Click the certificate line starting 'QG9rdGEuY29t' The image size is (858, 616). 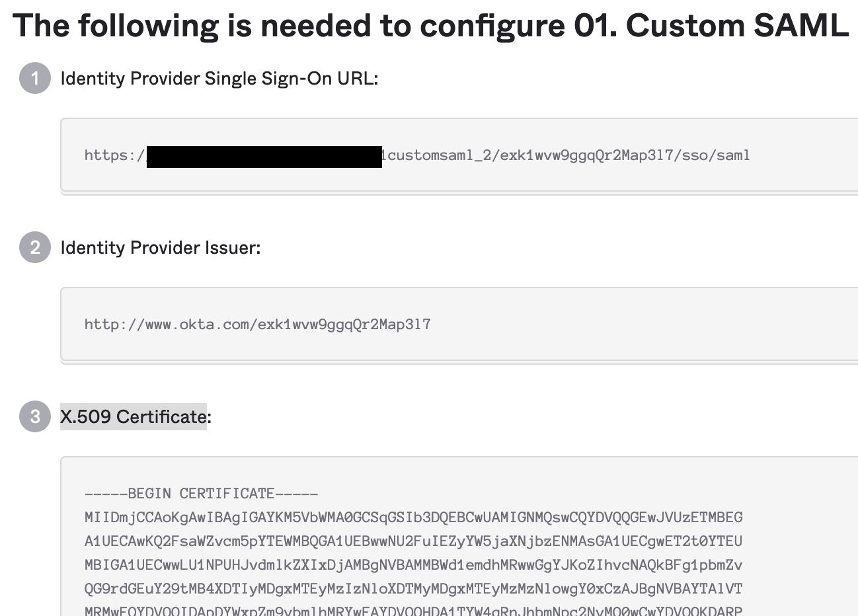point(413,589)
